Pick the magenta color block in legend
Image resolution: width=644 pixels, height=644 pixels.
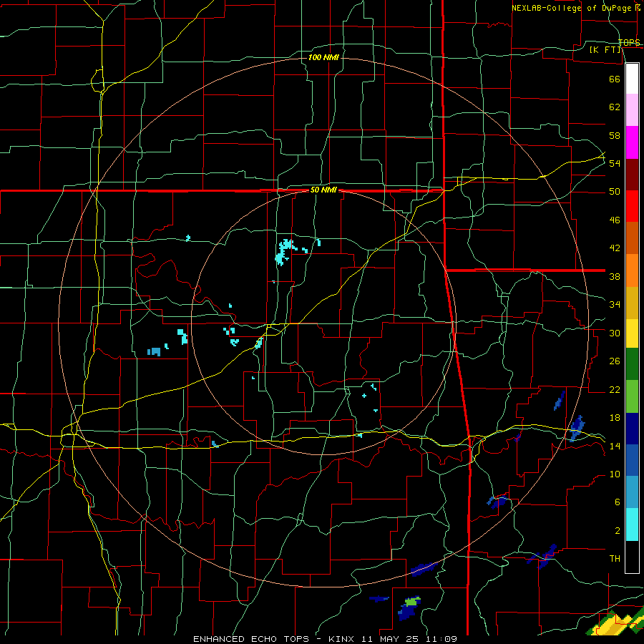pos(632,142)
